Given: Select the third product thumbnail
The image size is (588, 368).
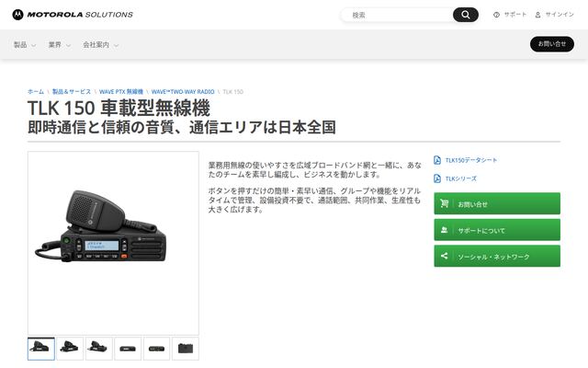Looking at the screenshot, I should click(x=99, y=349).
